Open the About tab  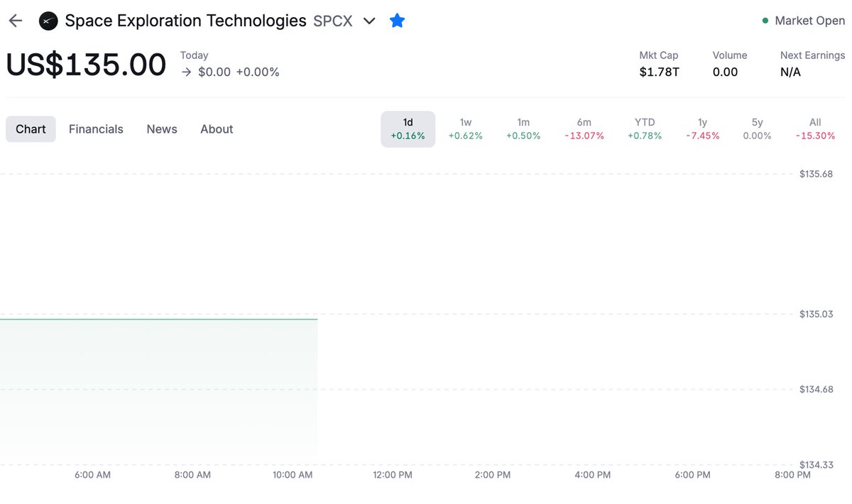(217, 129)
